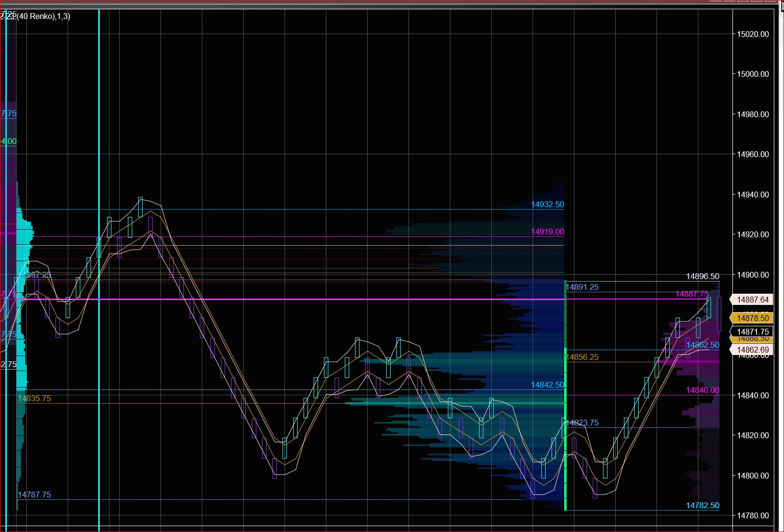Click the magenta 14919.00 level label
This screenshot has height=532, width=784.
(x=548, y=231)
